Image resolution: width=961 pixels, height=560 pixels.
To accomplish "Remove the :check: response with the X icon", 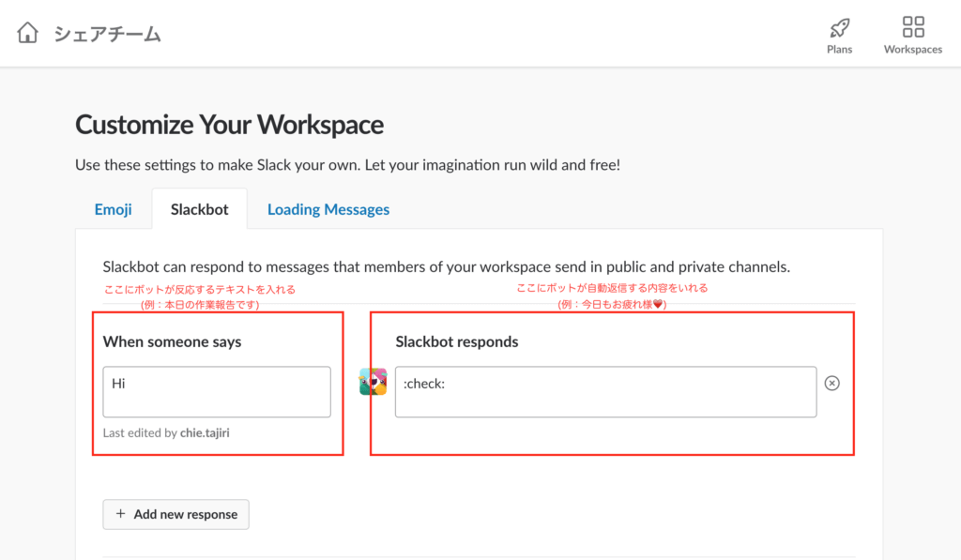I will [831, 383].
